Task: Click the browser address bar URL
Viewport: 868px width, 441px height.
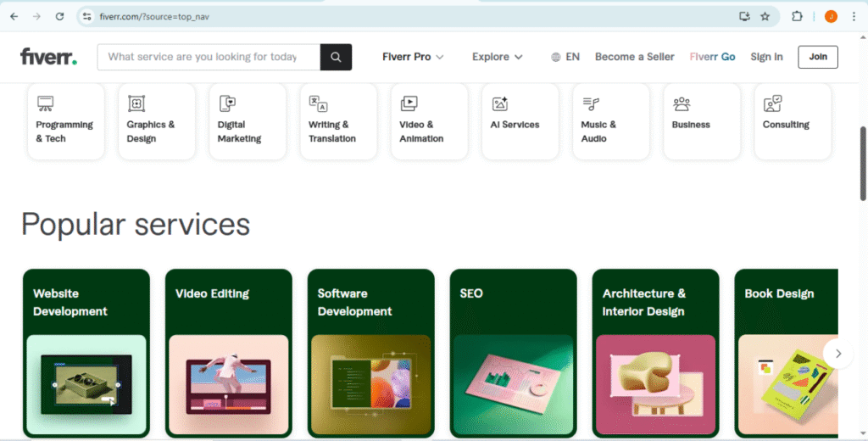Action: coord(154,17)
